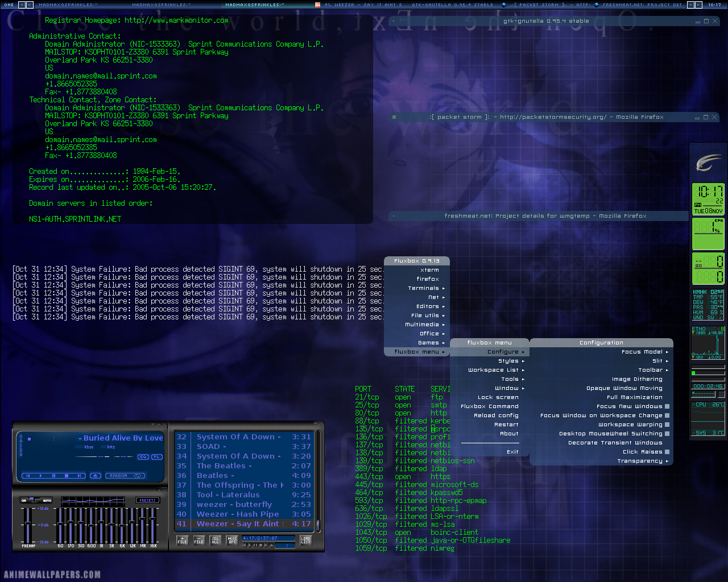Viewport: 728px width, 582px height.
Task: Click Exit in fluxbox menu
Action: click(x=490, y=452)
